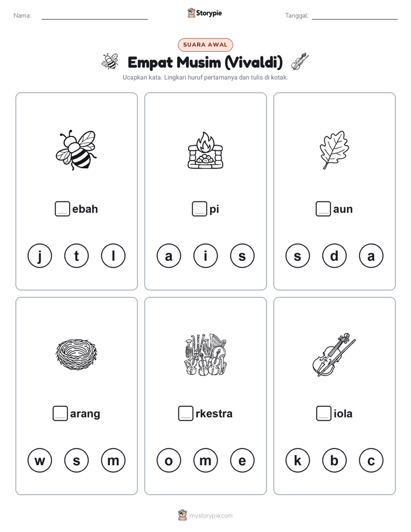
Task: Click the bee picture above 'ebah'
Action: [x=77, y=150]
